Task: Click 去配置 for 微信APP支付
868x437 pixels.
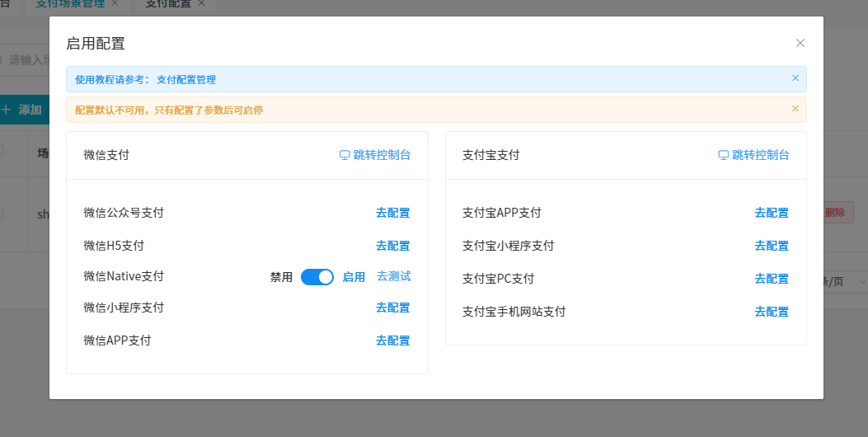Action: pyautogui.click(x=393, y=341)
